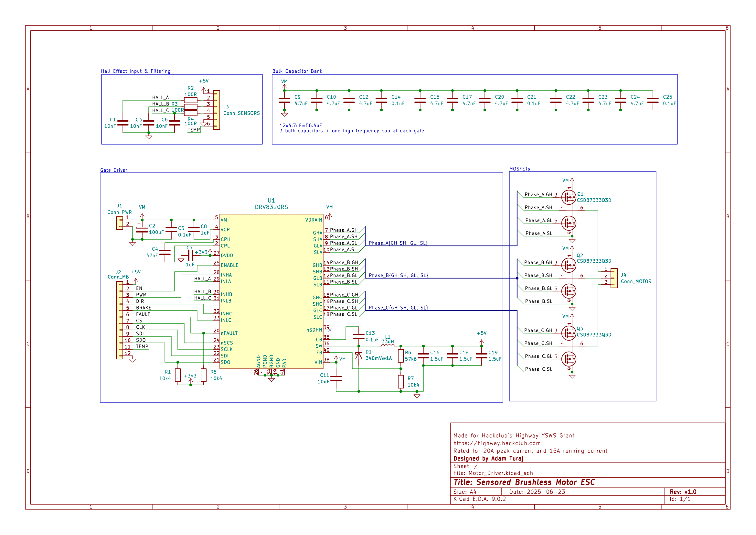Click the 'Id: 1/1' field

680,499
